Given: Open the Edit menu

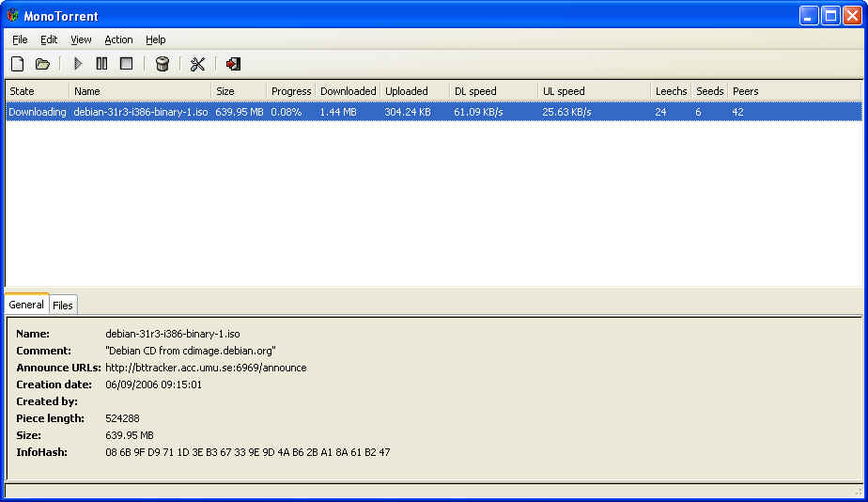Looking at the screenshot, I should coord(49,39).
